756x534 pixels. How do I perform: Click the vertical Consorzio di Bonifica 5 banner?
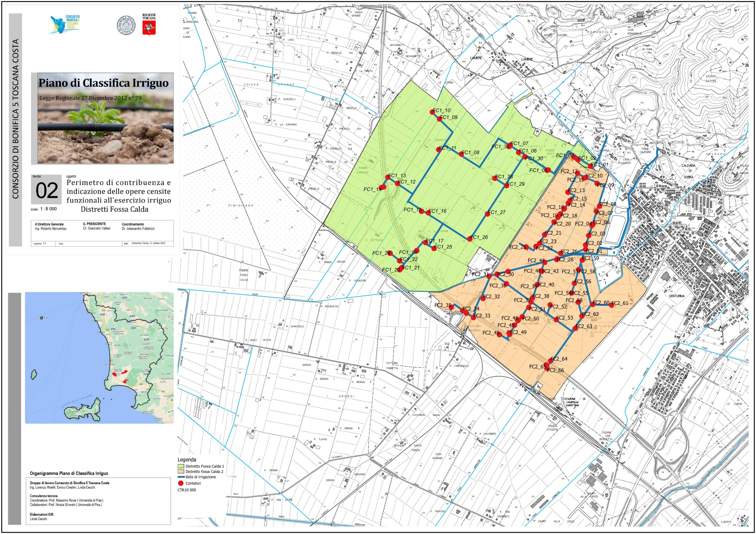(x=15, y=119)
